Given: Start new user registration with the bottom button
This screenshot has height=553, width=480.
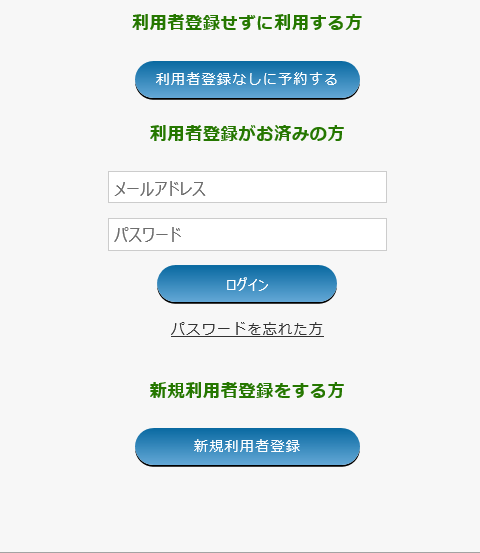Looking at the screenshot, I should [247, 446].
